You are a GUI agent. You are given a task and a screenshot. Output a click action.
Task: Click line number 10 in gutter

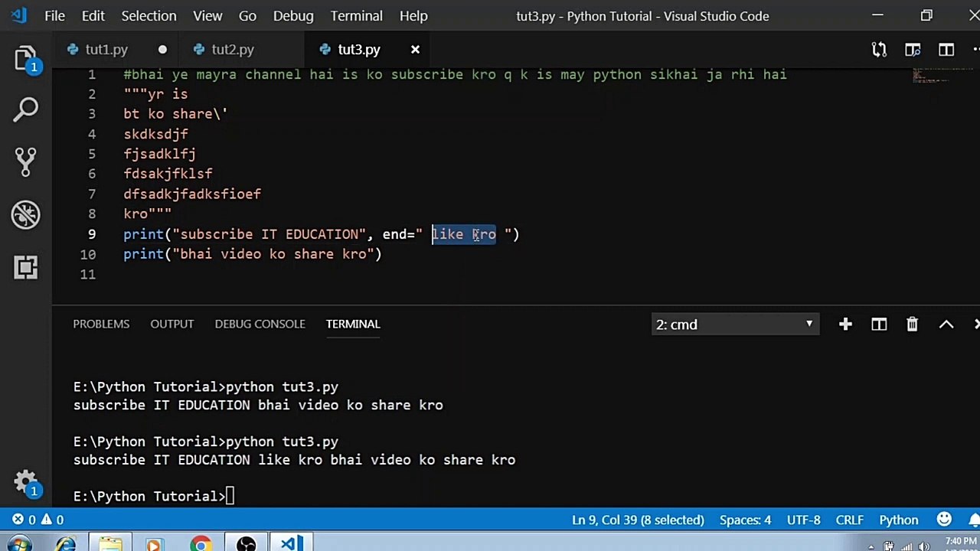pos(88,254)
